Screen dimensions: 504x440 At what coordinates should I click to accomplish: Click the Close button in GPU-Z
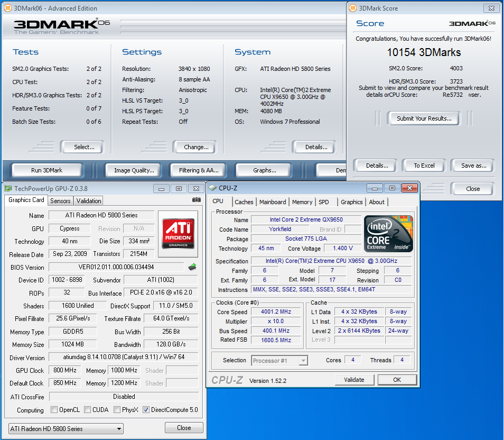point(184,428)
